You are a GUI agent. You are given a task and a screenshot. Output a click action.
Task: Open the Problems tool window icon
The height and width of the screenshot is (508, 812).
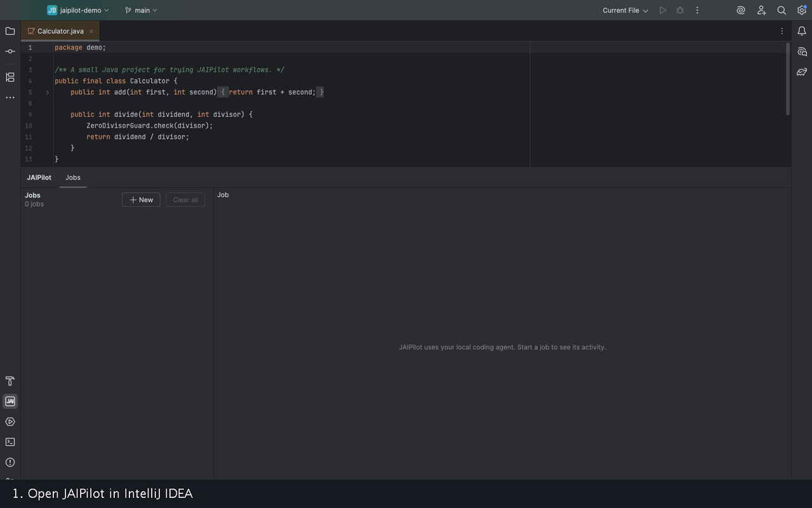pyautogui.click(x=10, y=462)
